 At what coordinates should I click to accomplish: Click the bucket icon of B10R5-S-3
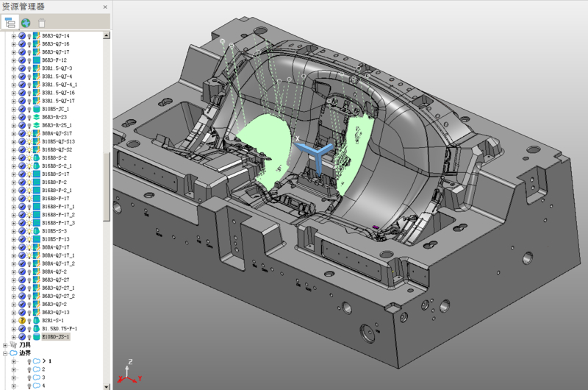click(x=36, y=231)
